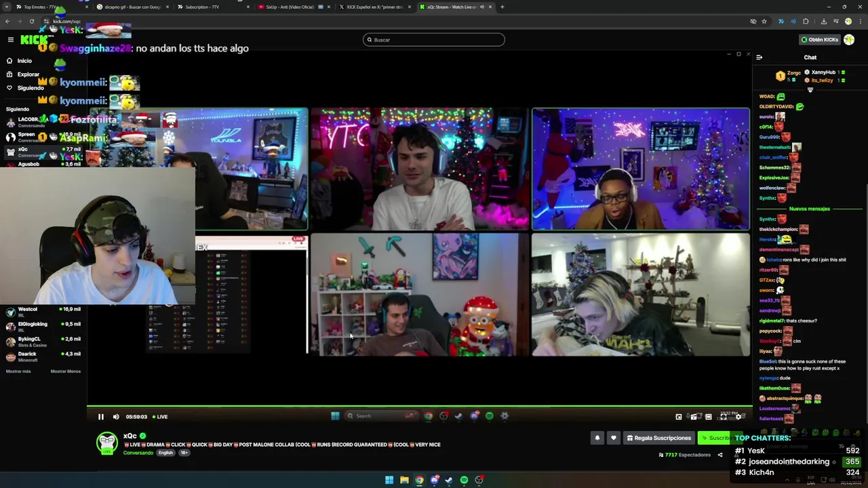The height and width of the screenshot is (488, 868).
Task: Click the Obtén KICKs button
Action: [819, 39]
